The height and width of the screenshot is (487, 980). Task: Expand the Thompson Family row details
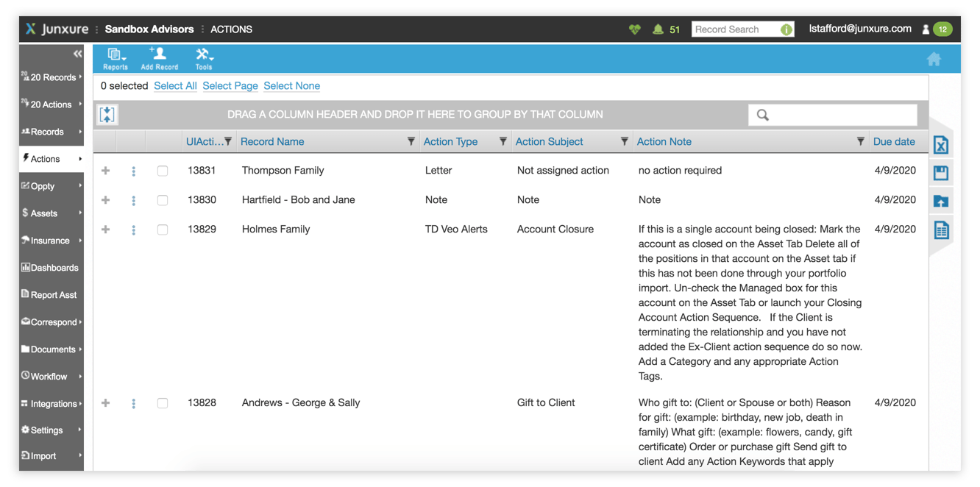tap(106, 171)
